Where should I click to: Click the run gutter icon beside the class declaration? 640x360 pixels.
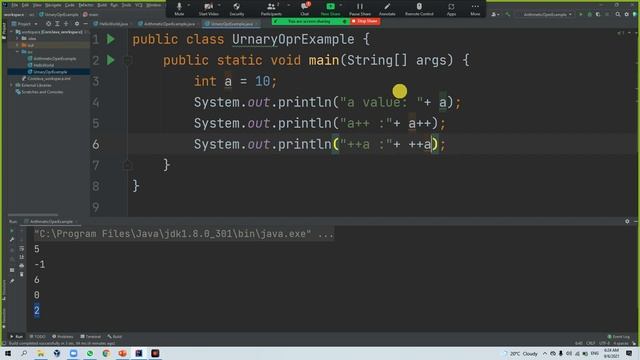click(111, 39)
